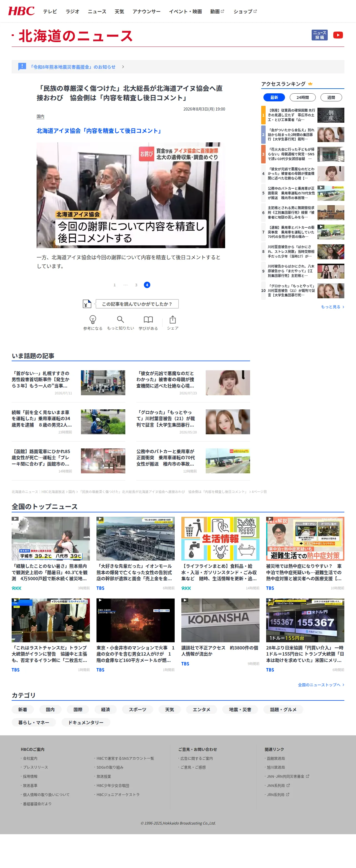Open the 円買い介入 155円 article thumbnail
The image size is (356, 868).
coord(305,620)
